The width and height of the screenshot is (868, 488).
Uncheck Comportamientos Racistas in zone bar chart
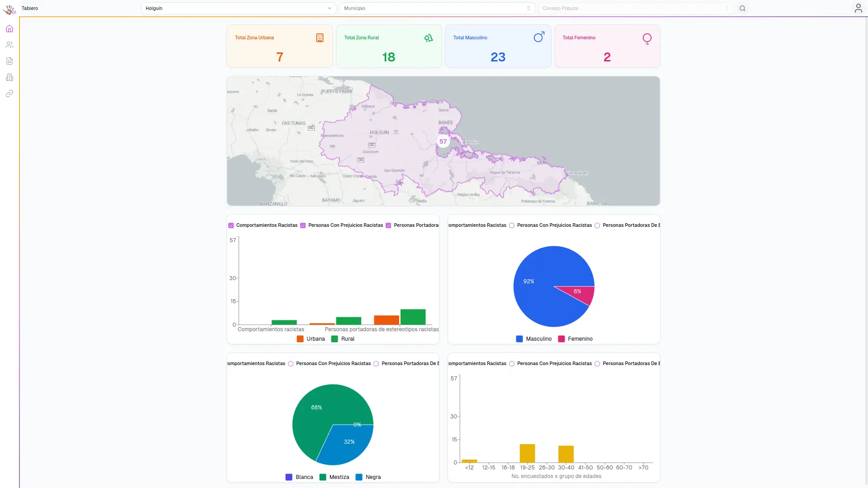click(x=231, y=225)
